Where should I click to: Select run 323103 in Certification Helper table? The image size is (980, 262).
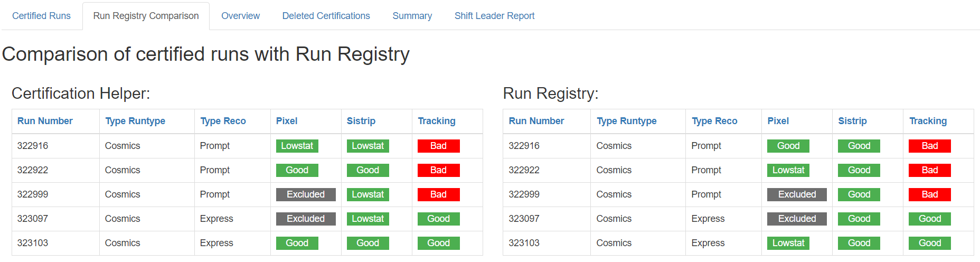(x=33, y=243)
